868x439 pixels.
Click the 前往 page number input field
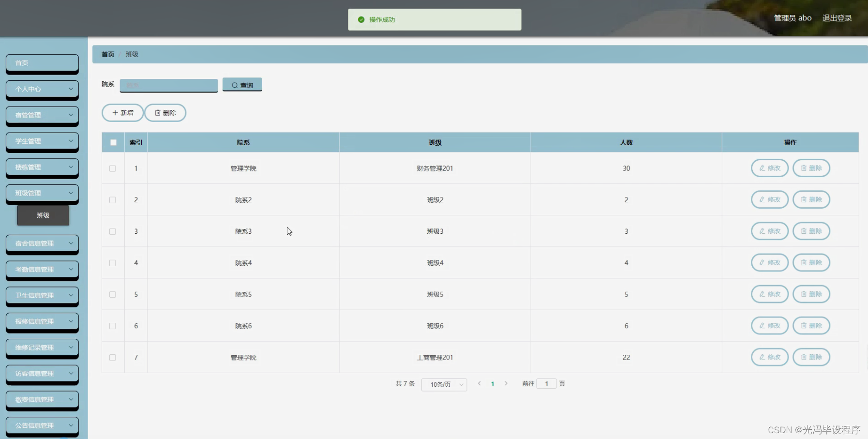click(547, 383)
